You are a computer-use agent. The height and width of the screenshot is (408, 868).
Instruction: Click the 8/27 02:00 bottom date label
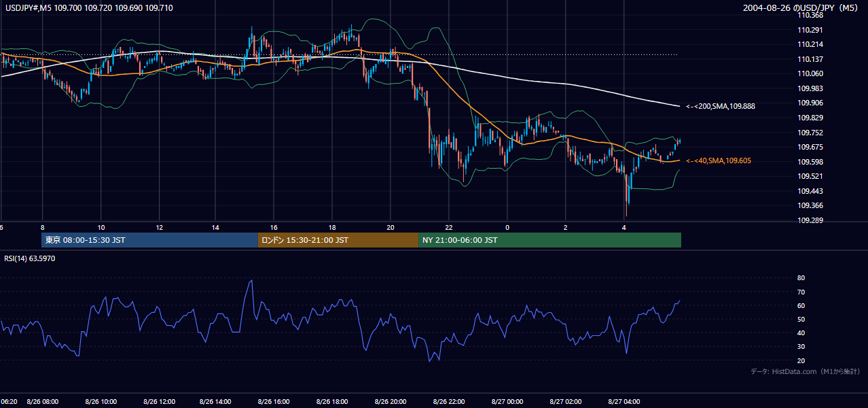click(565, 402)
